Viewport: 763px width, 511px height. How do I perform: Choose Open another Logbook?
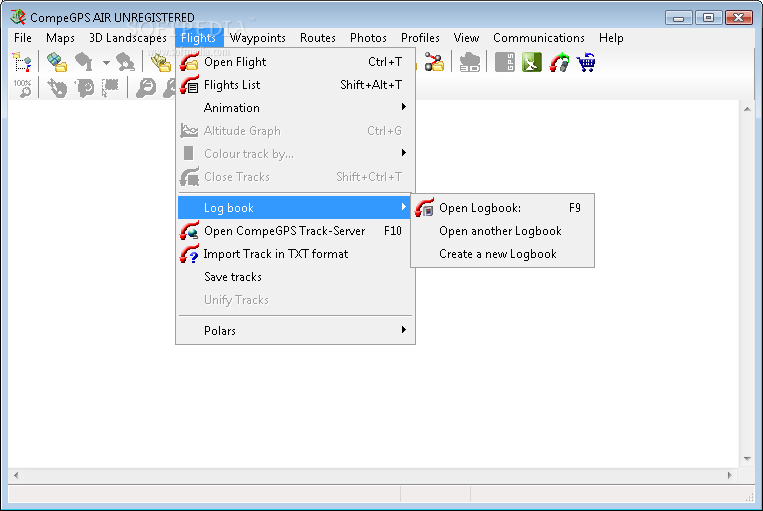coord(502,231)
